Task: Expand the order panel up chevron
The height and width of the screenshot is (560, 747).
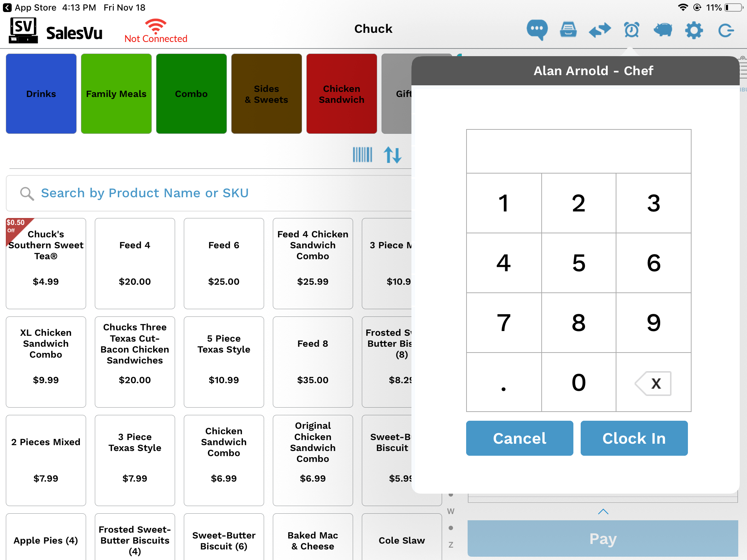Action: click(x=603, y=512)
